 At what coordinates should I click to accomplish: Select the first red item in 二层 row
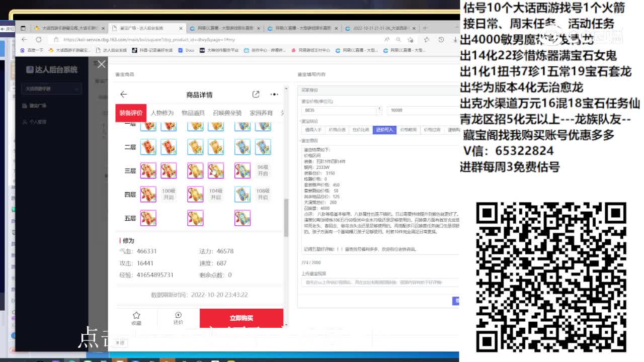[x=148, y=147]
